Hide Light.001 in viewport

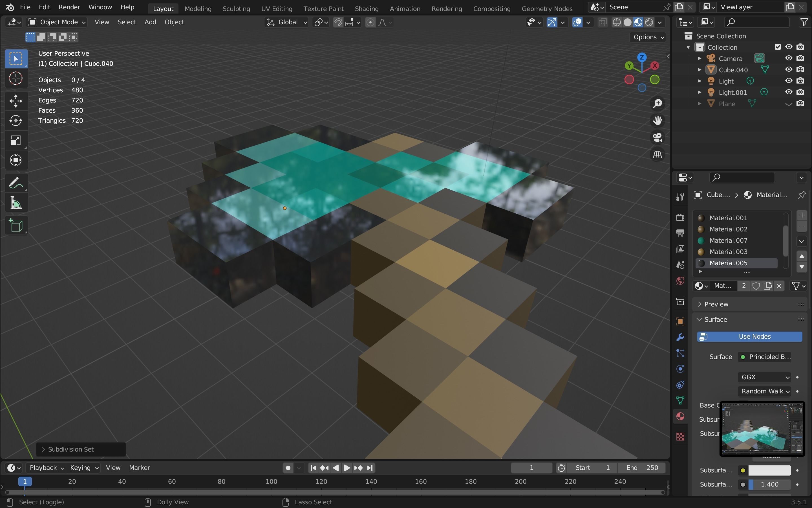point(789,92)
